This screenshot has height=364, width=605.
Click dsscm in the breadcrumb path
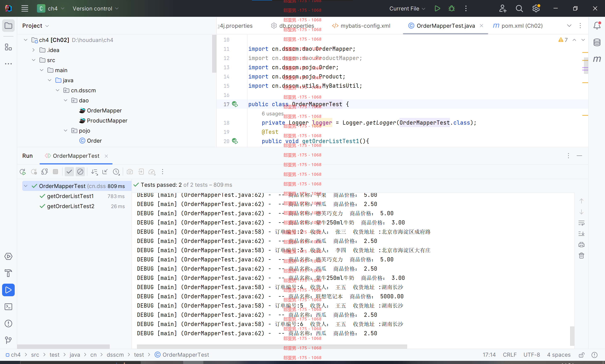(115, 355)
